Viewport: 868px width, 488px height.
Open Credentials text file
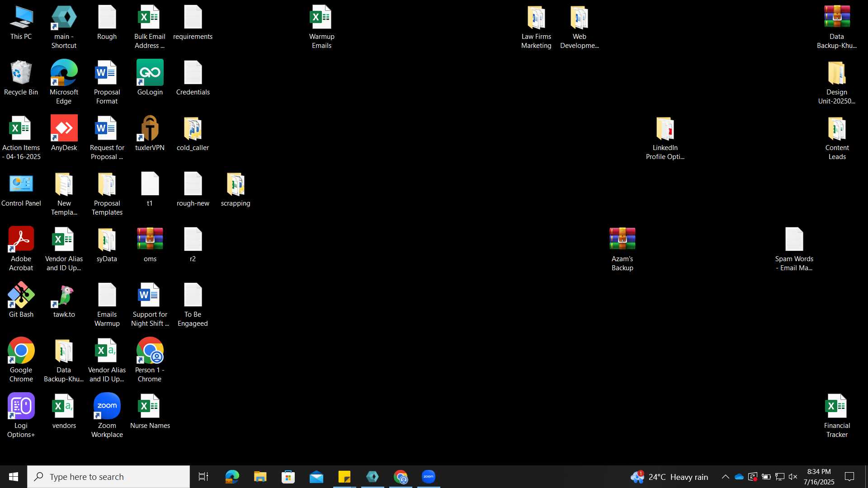[193, 78]
